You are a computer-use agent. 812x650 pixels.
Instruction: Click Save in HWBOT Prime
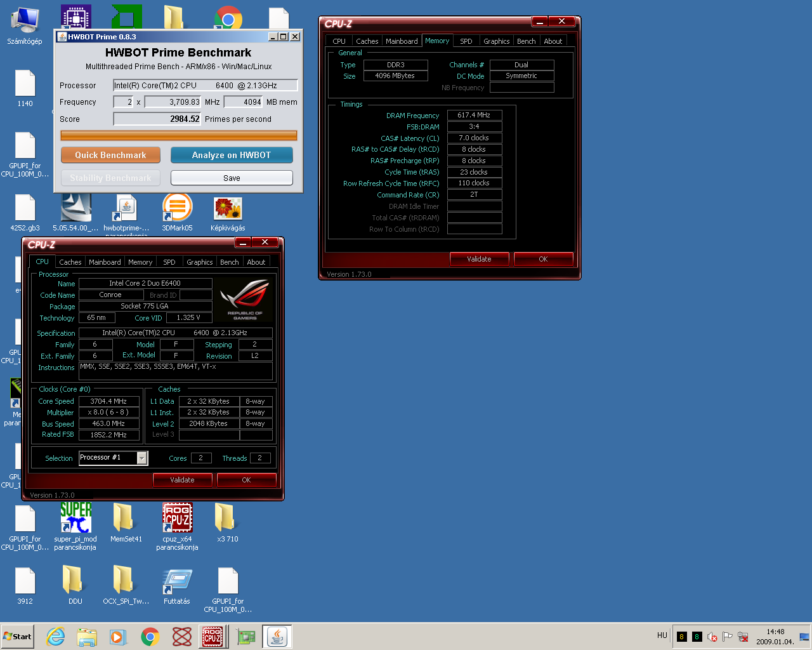[232, 178]
